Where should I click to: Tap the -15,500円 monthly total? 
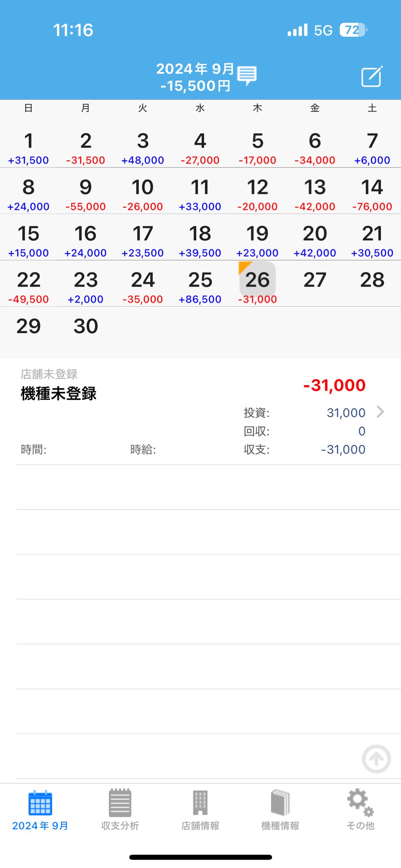[195, 86]
